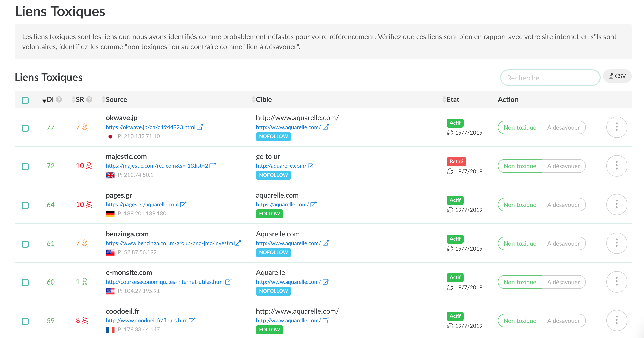
Task: Open external link icon for benzinga.com cible
Action: click(326, 243)
